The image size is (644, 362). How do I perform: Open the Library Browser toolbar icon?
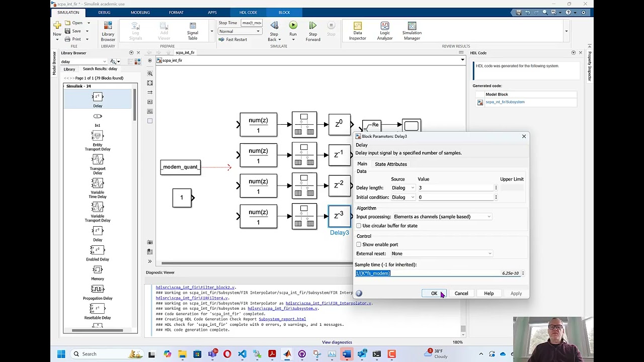pos(108,26)
